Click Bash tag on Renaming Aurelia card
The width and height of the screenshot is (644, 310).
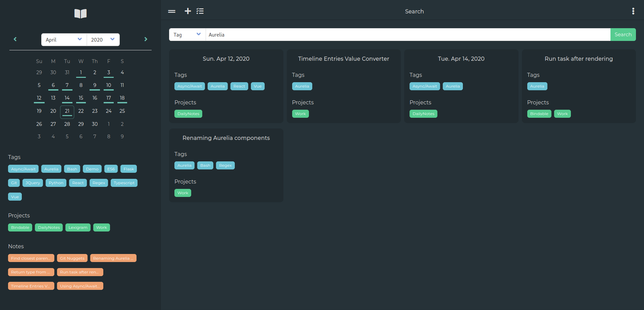tap(205, 165)
